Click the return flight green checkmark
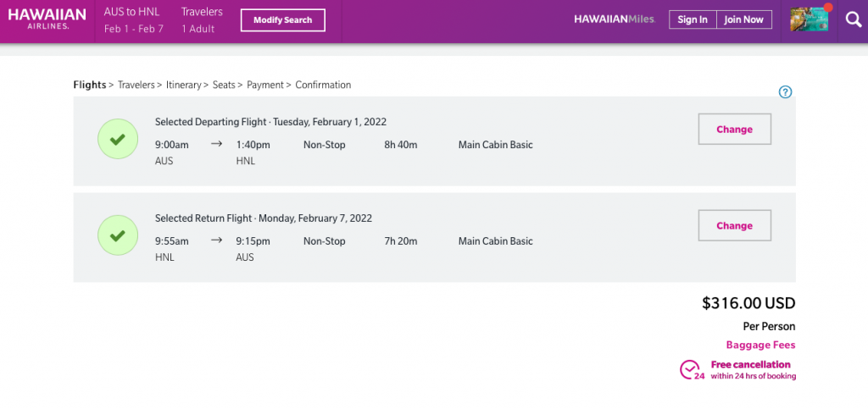Screen dimensions: 868x409 [x=118, y=236]
